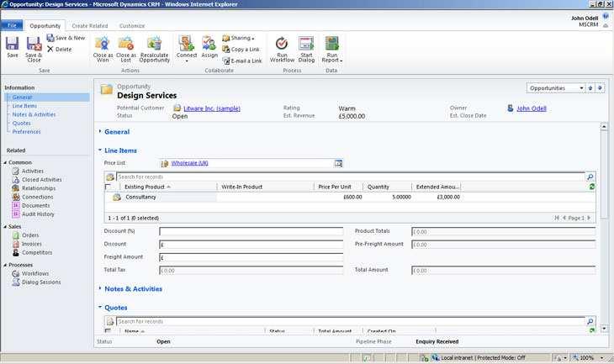Close opportunity as Lost
Screen dimensions: 614x364
tap(126, 49)
